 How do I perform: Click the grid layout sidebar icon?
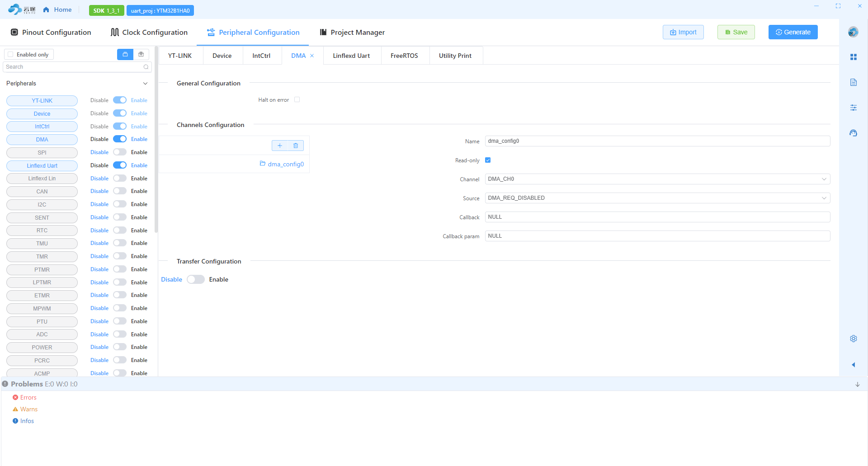coord(854,57)
